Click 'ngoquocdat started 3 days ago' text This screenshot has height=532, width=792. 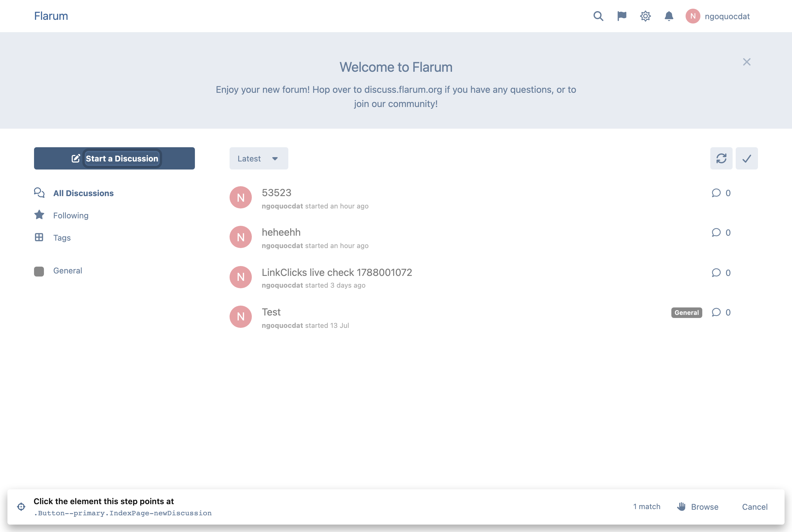click(x=313, y=285)
